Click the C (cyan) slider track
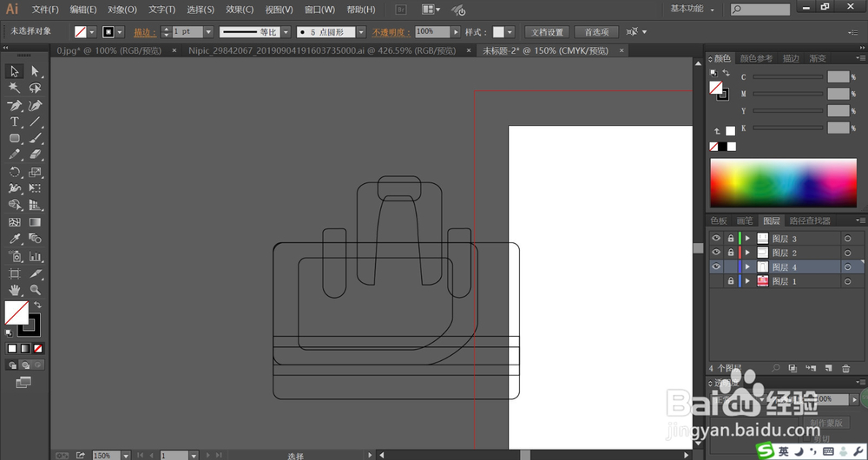The height and width of the screenshot is (460, 868). point(788,77)
